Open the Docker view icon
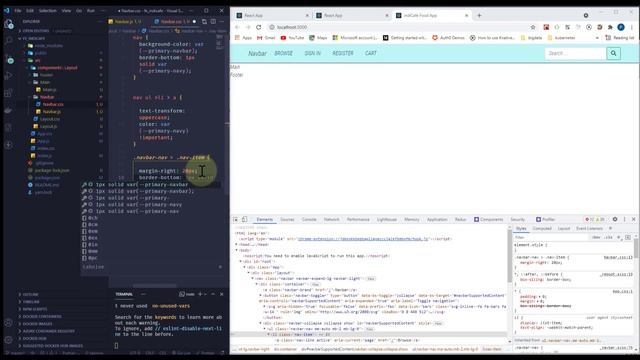Viewport: 640px width, 360px height. pyautogui.click(x=9, y=110)
